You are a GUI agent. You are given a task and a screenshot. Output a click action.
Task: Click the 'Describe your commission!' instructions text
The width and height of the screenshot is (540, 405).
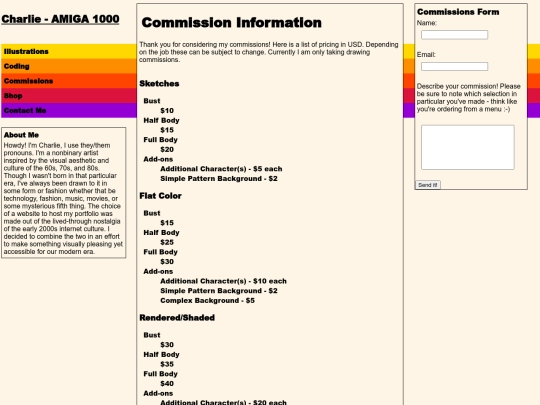point(468,98)
